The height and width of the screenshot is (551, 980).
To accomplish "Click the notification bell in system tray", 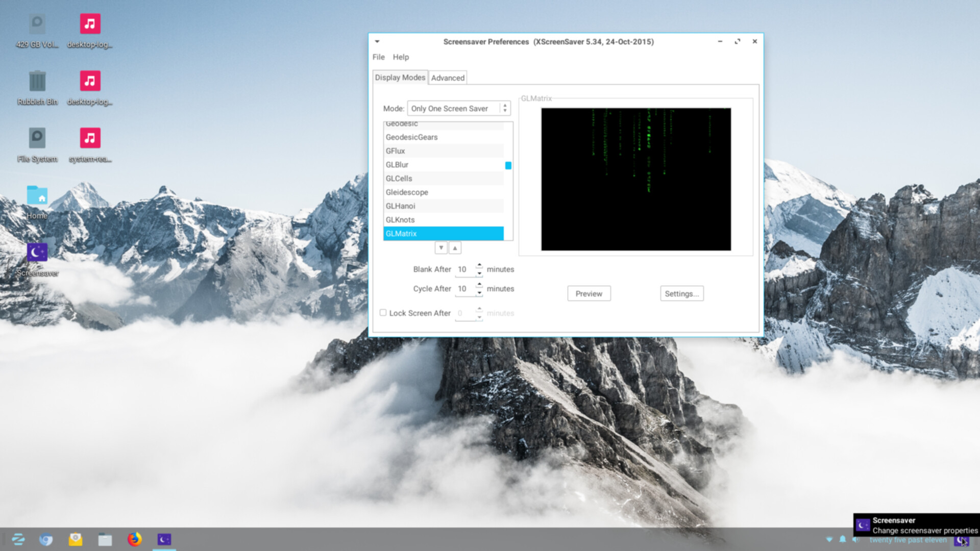I will tap(843, 539).
